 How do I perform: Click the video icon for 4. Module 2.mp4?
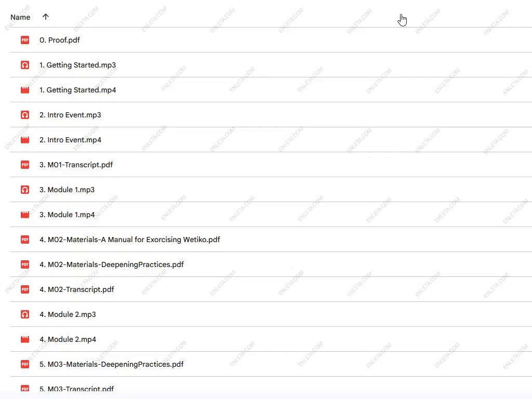tap(24, 339)
